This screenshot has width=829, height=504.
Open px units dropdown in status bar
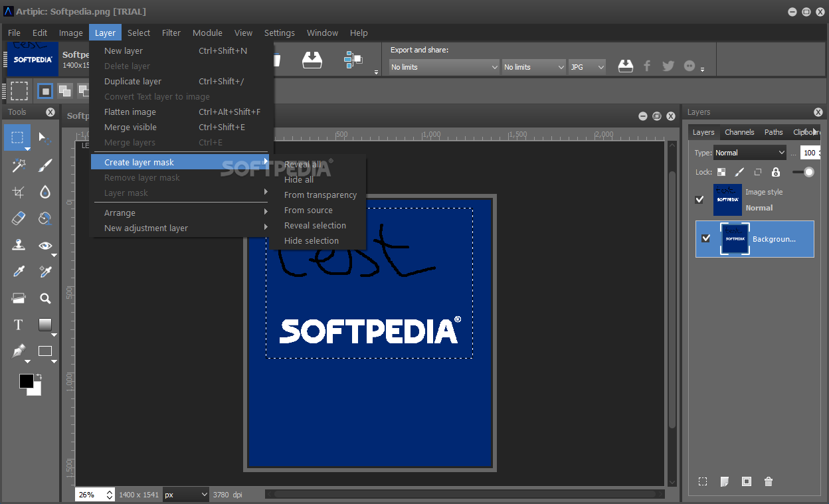click(186, 495)
